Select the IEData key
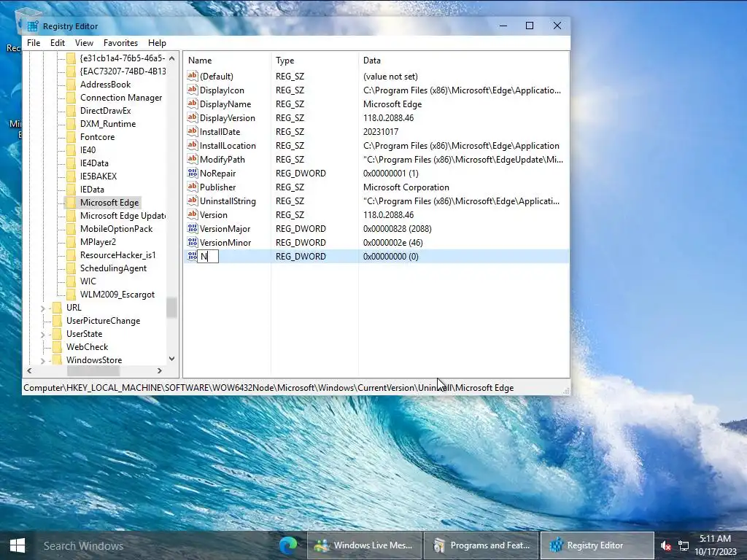The width and height of the screenshot is (747, 560). click(x=92, y=189)
